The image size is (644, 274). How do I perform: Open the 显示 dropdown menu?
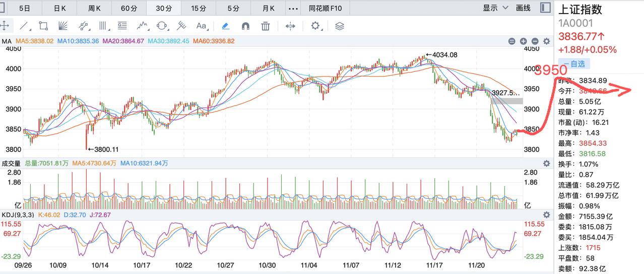(494, 8)
